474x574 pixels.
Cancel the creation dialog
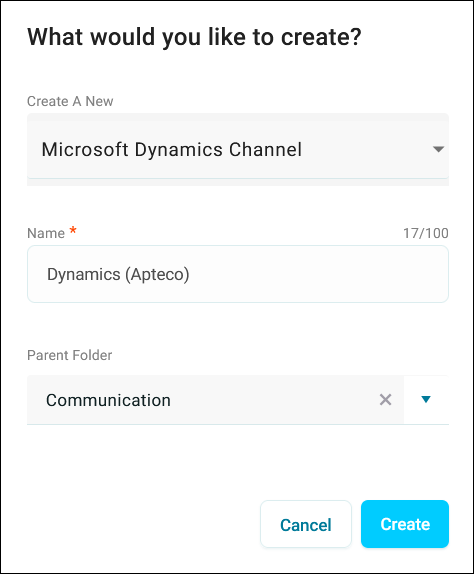pyautogui.click(x=306, y=524)
